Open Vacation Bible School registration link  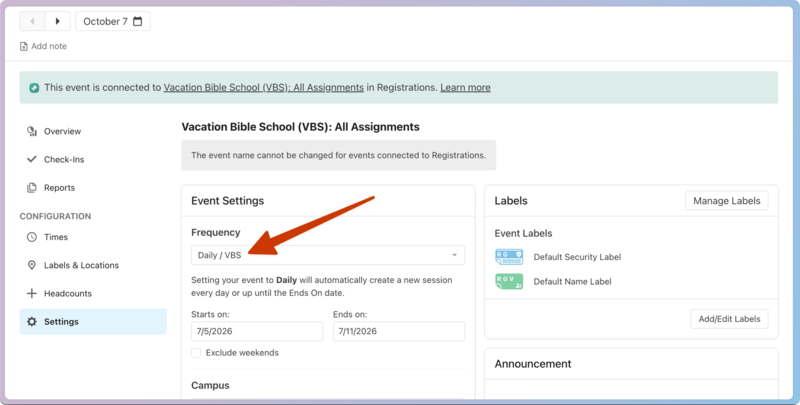tap(263, 88)
